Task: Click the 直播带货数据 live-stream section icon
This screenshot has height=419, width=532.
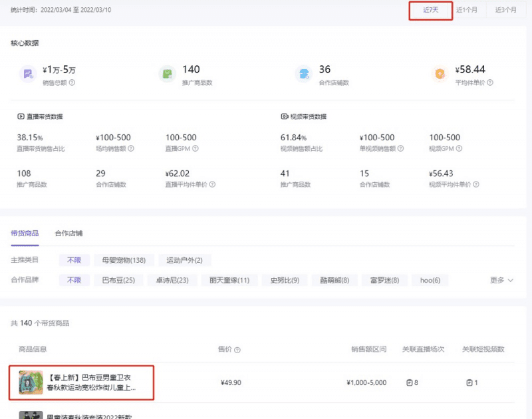Action: [x=20, y=115]
